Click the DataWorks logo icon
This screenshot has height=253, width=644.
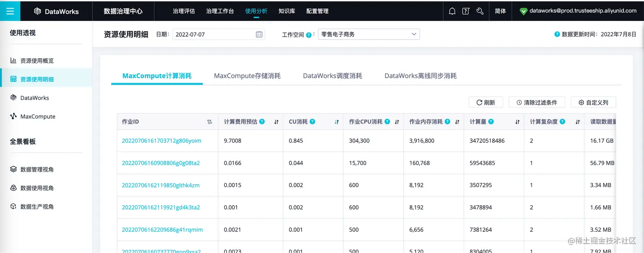pos(37,12)
